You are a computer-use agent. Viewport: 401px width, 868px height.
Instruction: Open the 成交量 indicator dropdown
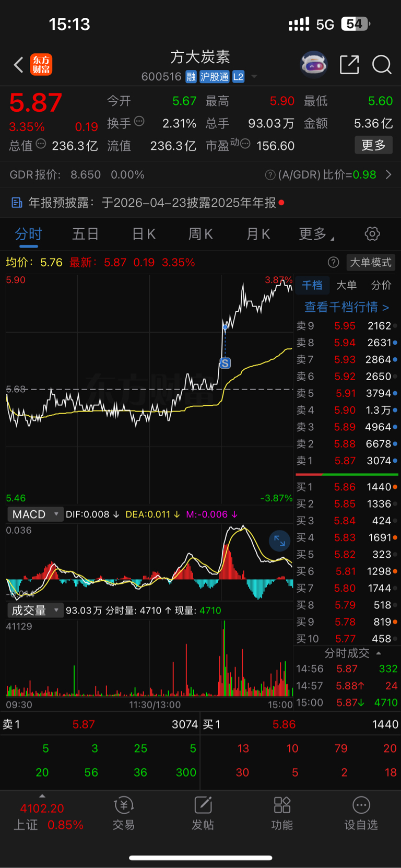pos(34,611)
